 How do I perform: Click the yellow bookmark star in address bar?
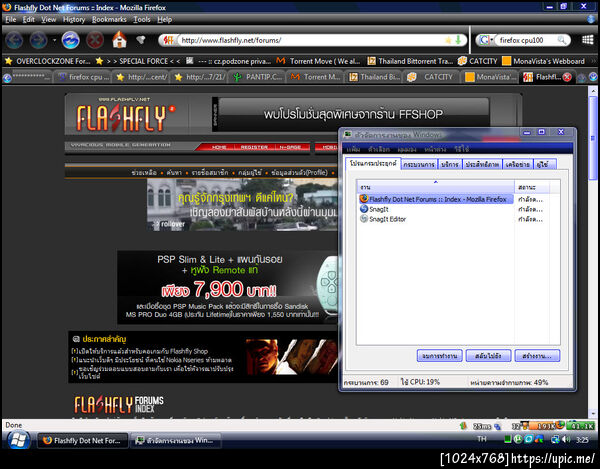tap(448, 40)
